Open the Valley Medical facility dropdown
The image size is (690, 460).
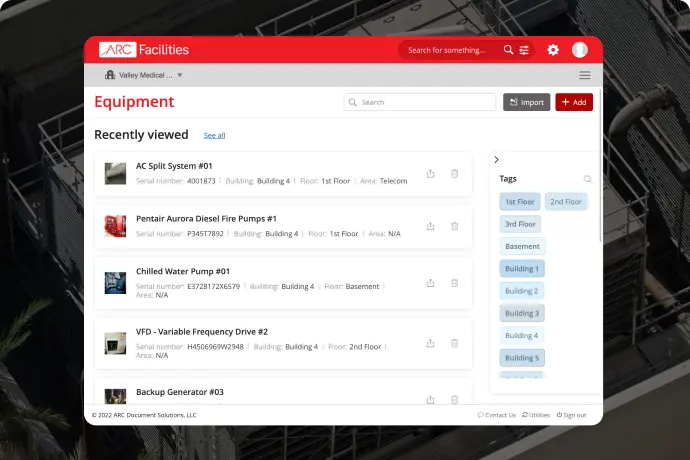[x=144, y=75]
